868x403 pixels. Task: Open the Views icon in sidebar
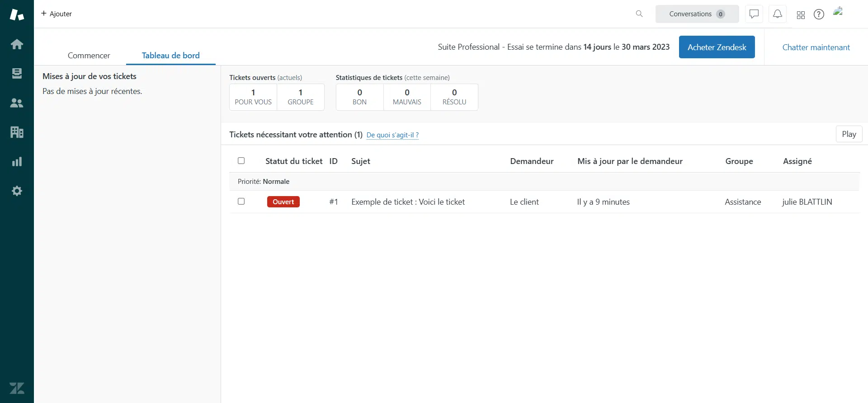[x=17, y=74]
